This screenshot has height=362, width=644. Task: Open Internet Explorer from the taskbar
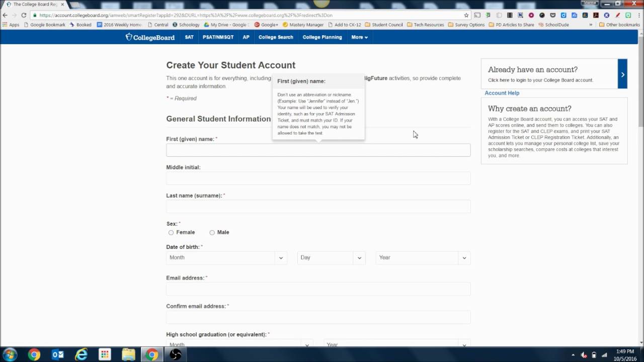(81, 355)
